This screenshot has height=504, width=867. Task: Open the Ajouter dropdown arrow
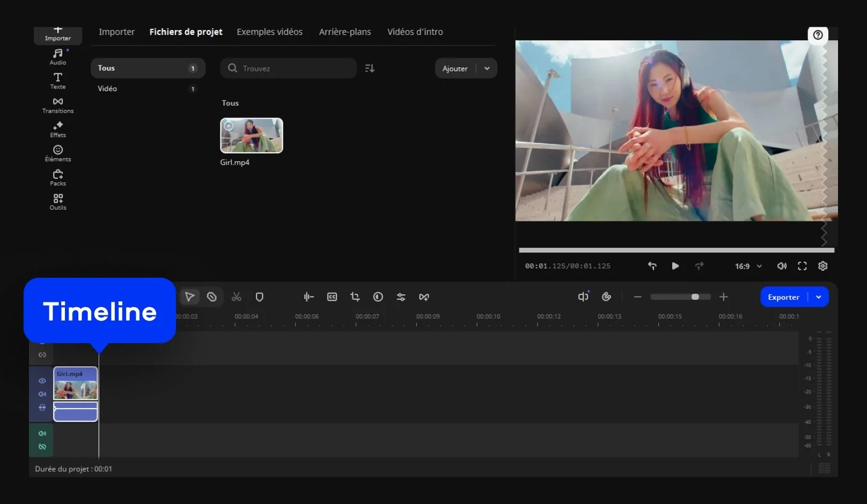point(487,69)
